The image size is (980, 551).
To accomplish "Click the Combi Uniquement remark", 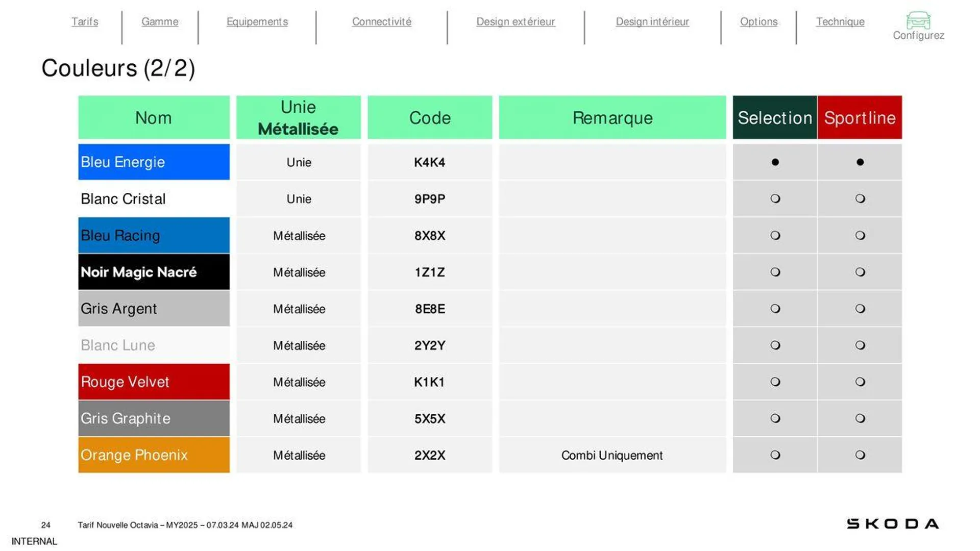I will (x=612, y=455).
